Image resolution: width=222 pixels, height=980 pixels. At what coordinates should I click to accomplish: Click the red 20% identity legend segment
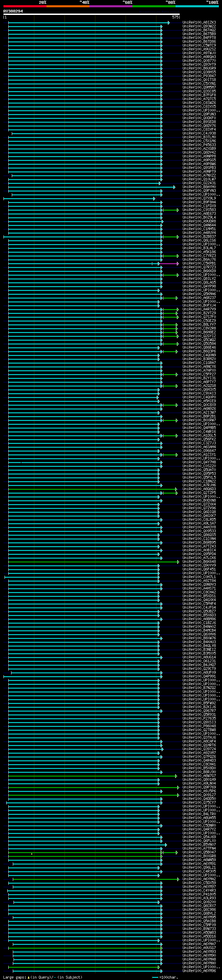click(25, 6)
